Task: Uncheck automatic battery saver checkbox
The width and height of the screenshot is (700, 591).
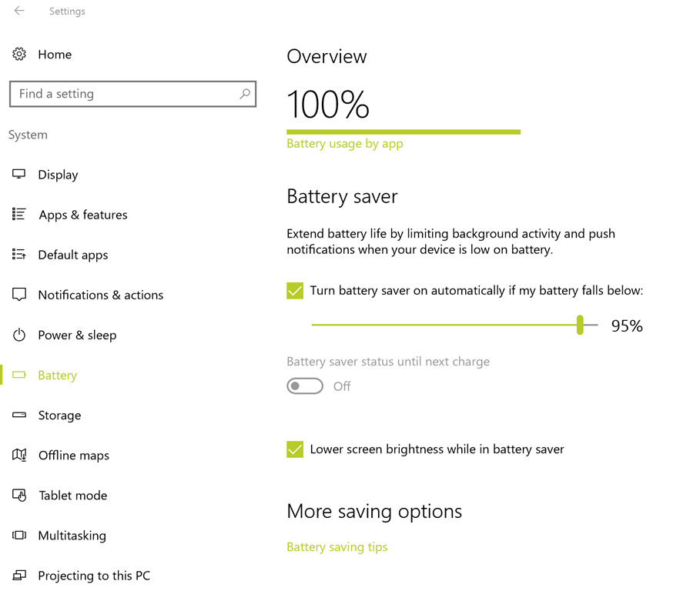Action: click(x=295, y=291)
